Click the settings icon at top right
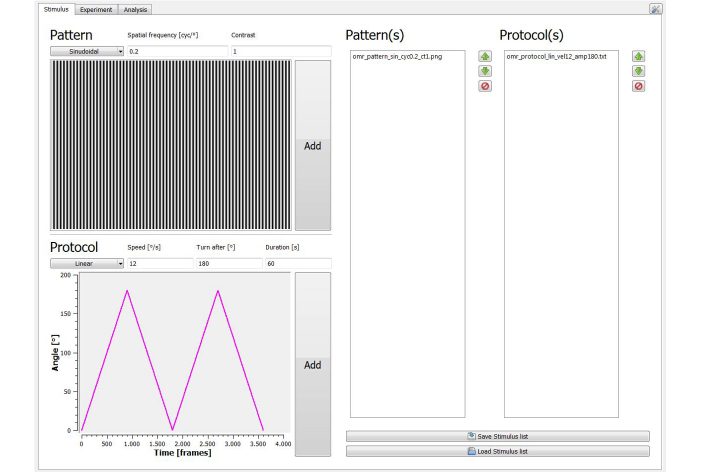This screenshot has height=472, width=704. pyautogui.click(x=655, y=9)
